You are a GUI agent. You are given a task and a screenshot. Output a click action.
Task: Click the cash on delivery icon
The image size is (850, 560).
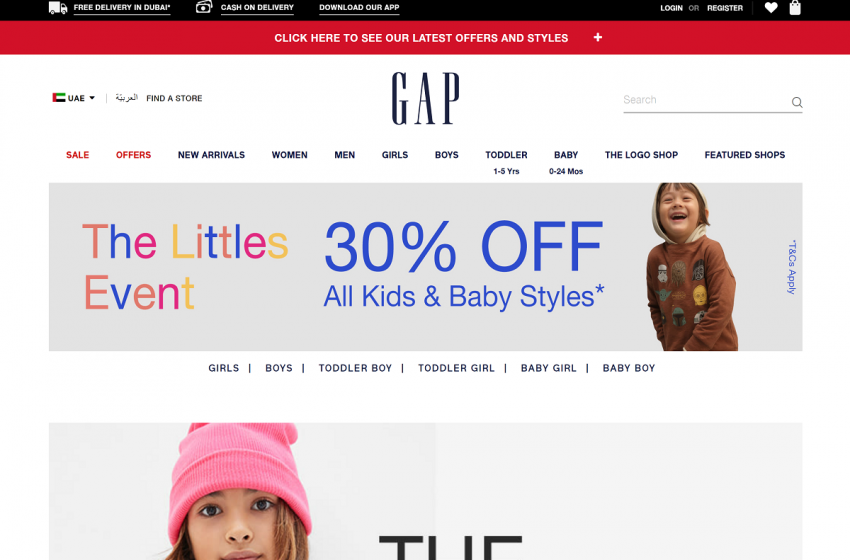(x=204, y=7)
